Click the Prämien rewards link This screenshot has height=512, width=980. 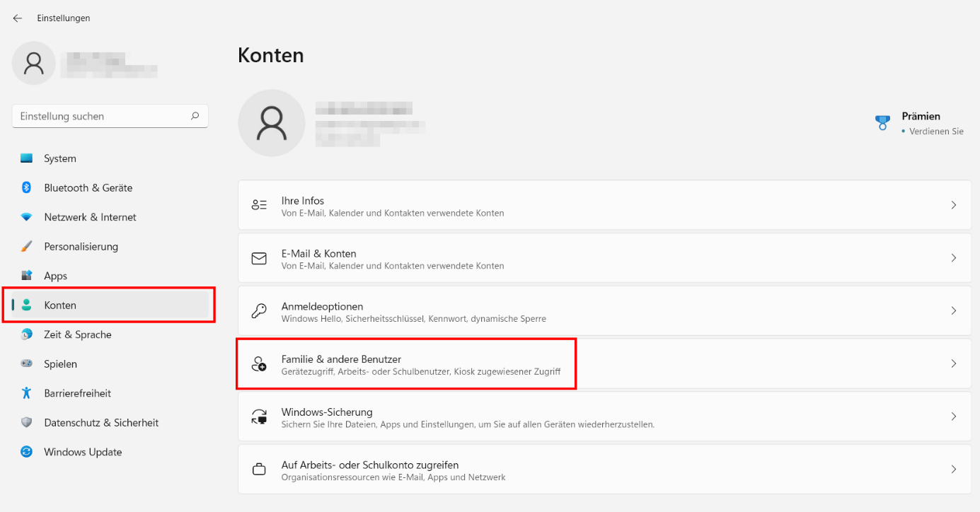coord(921,116)
